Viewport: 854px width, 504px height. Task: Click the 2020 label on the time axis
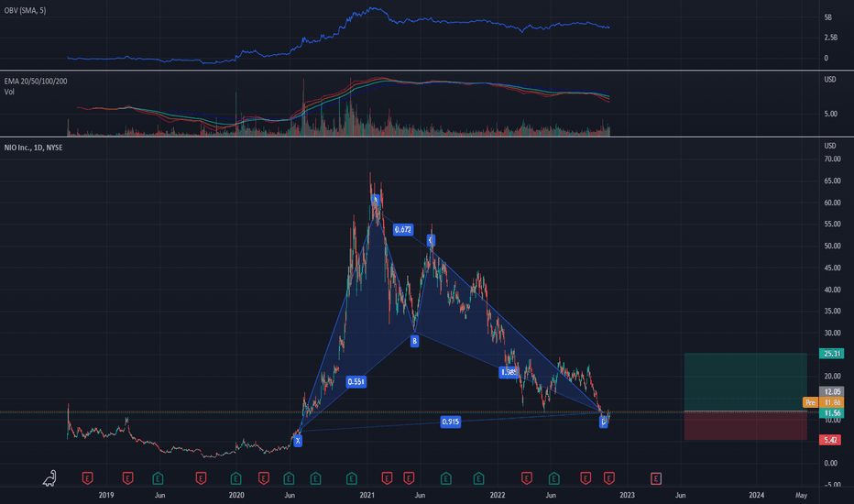pos(236,495)
